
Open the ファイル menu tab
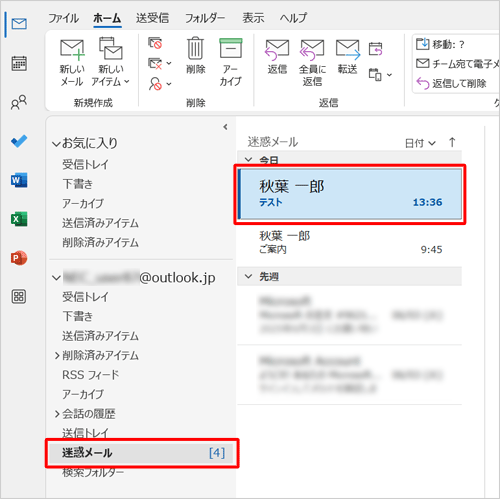coord(63,18)
